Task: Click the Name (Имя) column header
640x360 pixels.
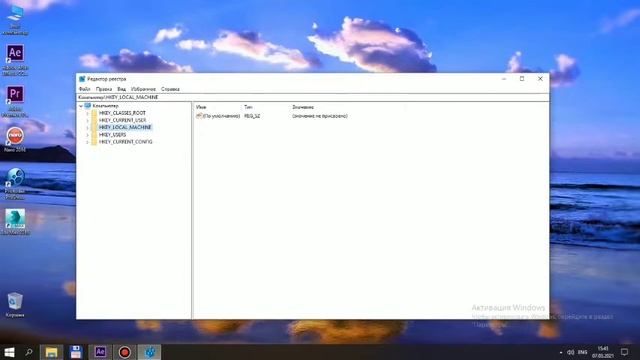Action: click(x=201, y=107)
